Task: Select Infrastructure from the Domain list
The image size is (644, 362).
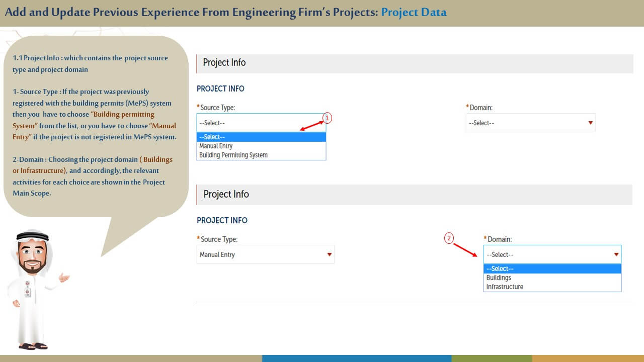Action: point(505,287)
